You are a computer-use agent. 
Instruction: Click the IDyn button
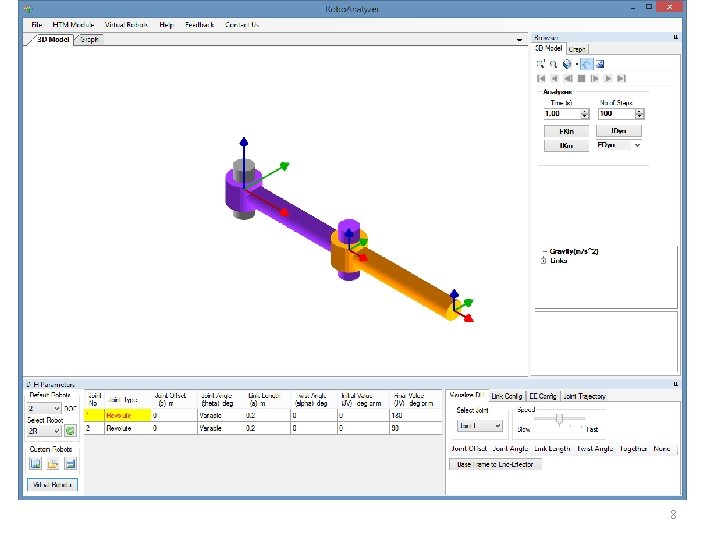619,131
